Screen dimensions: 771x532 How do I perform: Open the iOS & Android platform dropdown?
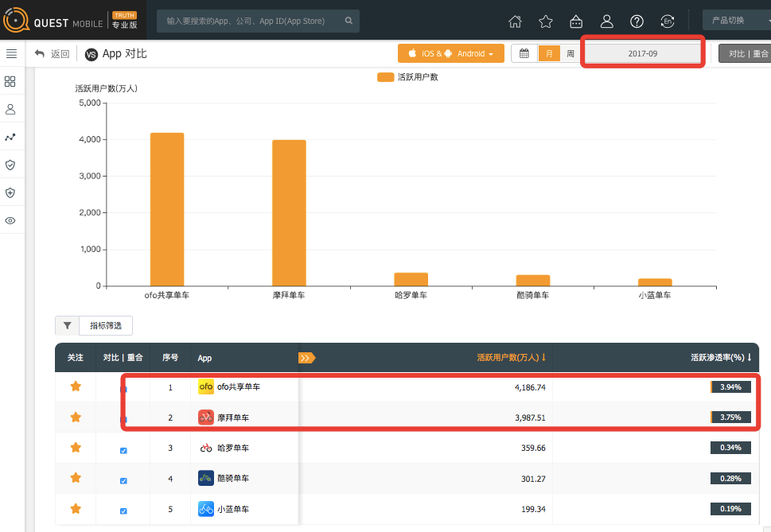coord(451,53)
